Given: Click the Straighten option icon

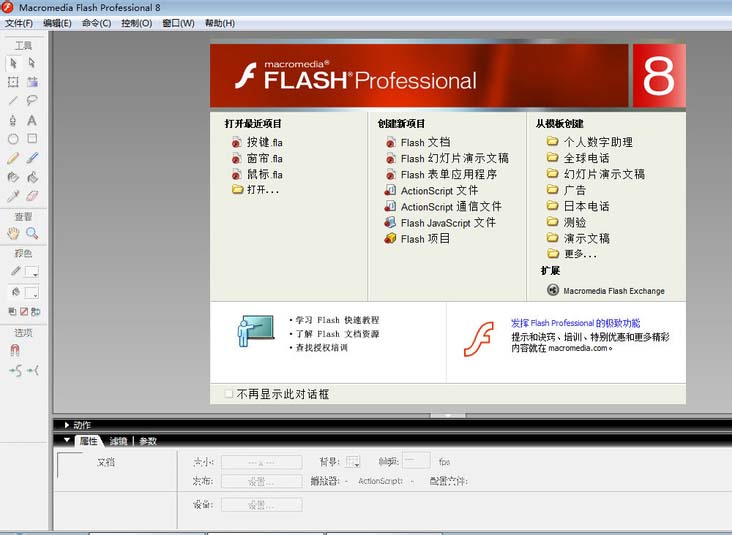Looking at the screenshot, I should tap(33, 371).
